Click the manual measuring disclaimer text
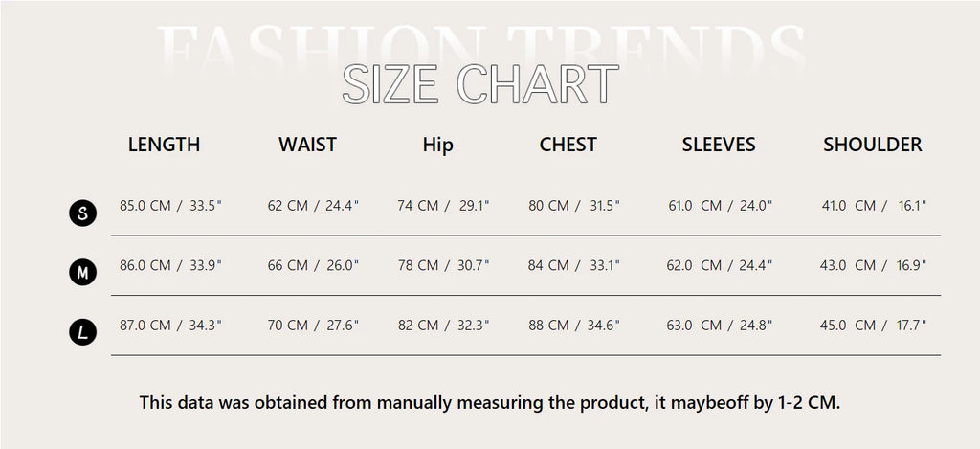980x449 pixels. 490,402
